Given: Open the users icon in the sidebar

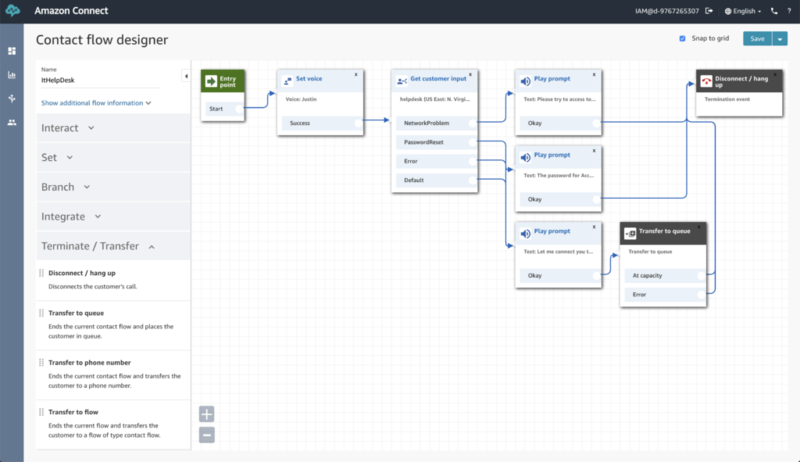Looking at the screenshot, I should 12,122.
